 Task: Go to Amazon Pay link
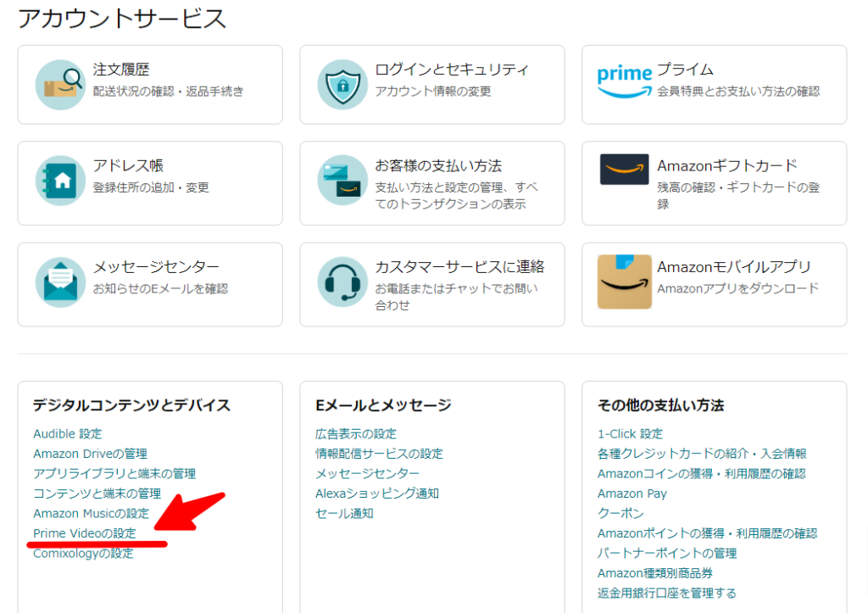[632, 493]
